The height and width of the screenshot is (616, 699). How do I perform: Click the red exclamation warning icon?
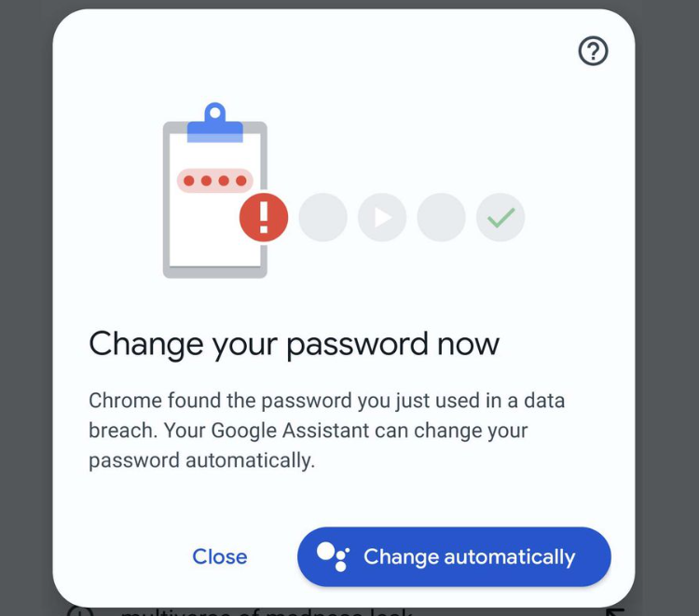tap(264, 218)
